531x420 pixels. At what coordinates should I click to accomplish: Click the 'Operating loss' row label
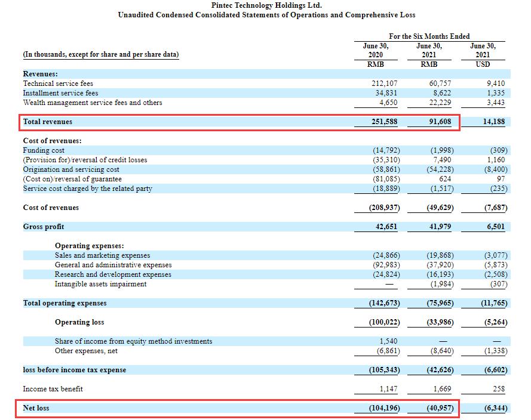pos(79,322)
